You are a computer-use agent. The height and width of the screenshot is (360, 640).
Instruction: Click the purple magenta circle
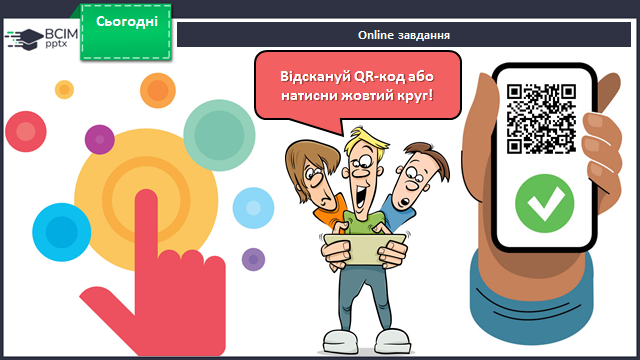tap(100, 140)
